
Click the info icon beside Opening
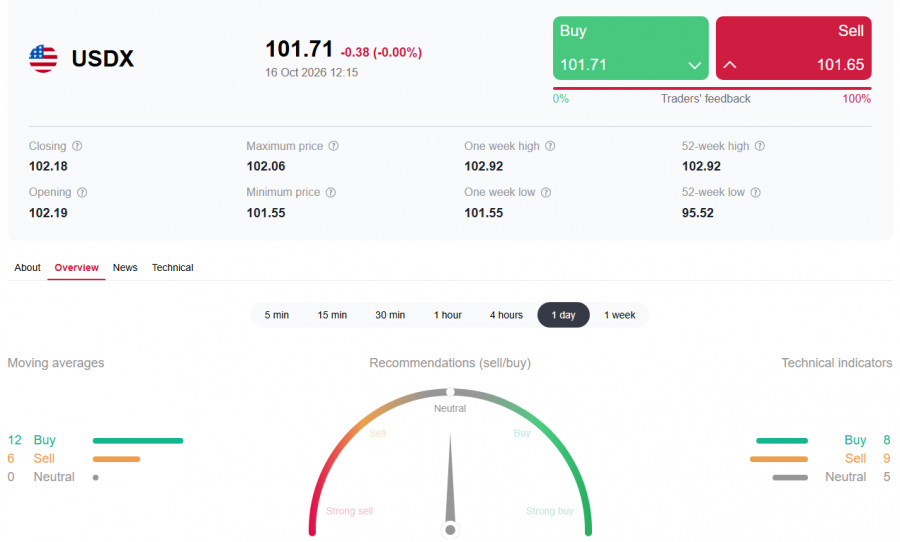pyautogui.click(x=82, y=192)
